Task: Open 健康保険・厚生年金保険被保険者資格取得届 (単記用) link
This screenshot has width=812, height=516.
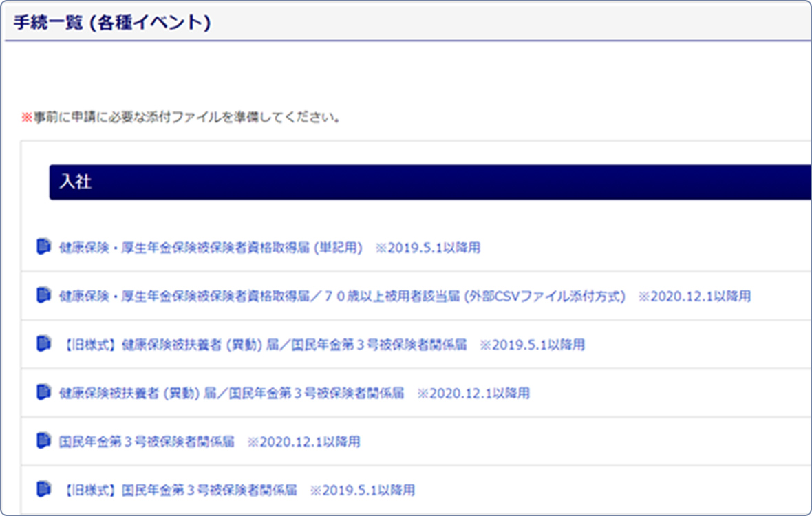Action: pos(210,248)
